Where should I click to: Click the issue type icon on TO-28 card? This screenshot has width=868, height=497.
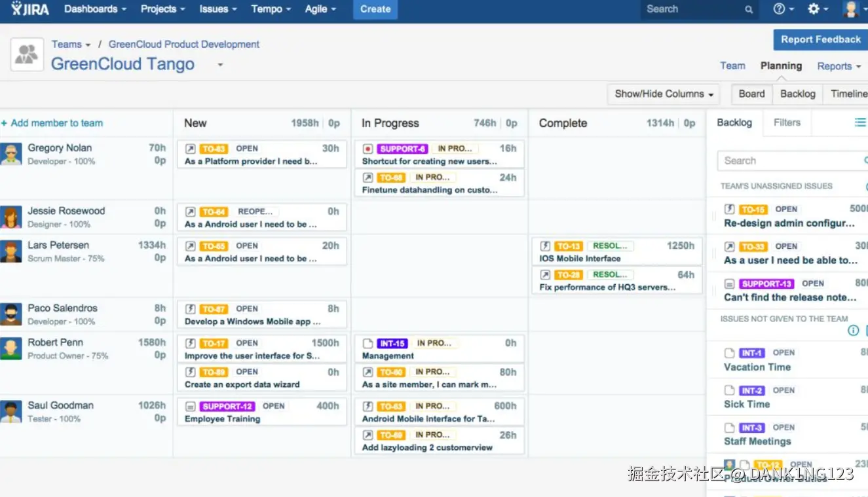(x=545, y=275)
